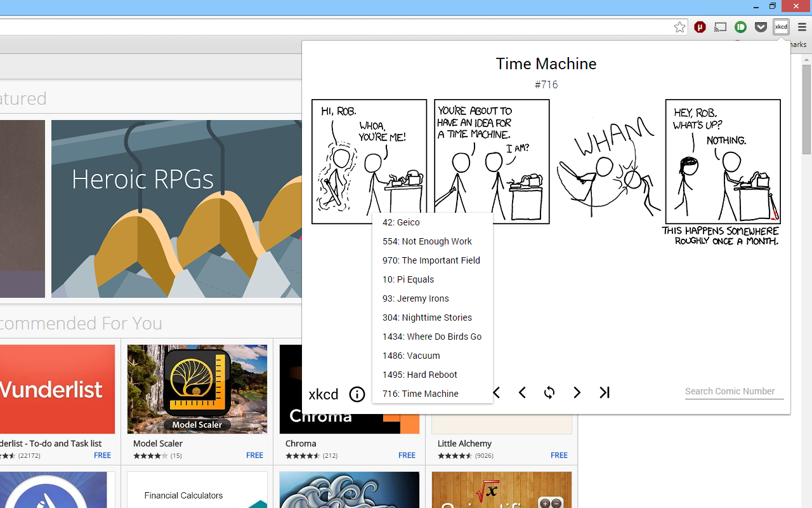812x508 pixels.
Task: Click the Time Machine comic title
Action: (x=546, y=63)
